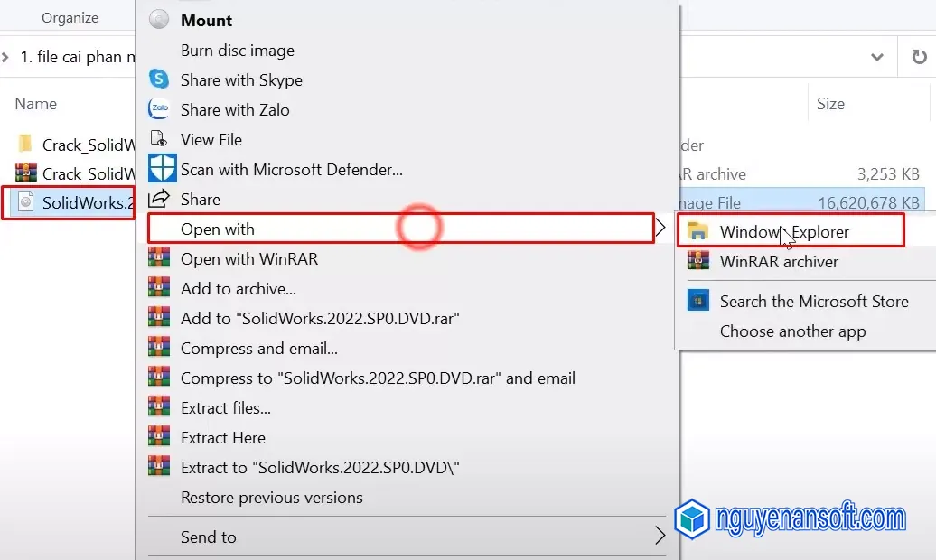936x560 pixels.
Task: Select Burn disc image menu entry
Action: pos(237,51)
